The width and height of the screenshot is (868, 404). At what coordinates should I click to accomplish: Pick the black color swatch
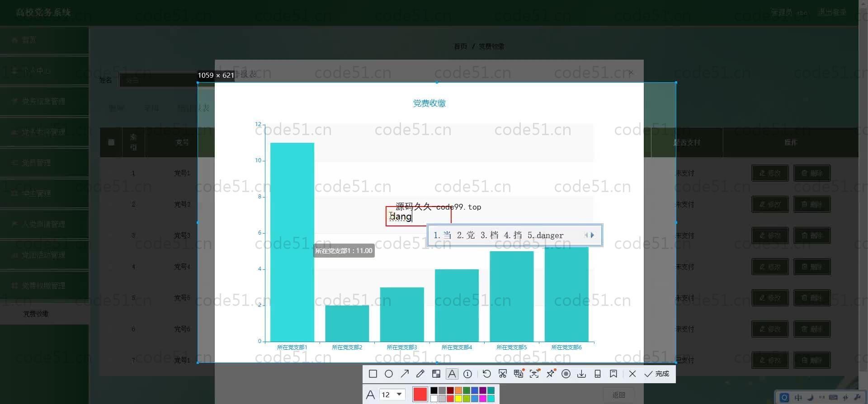434,390
